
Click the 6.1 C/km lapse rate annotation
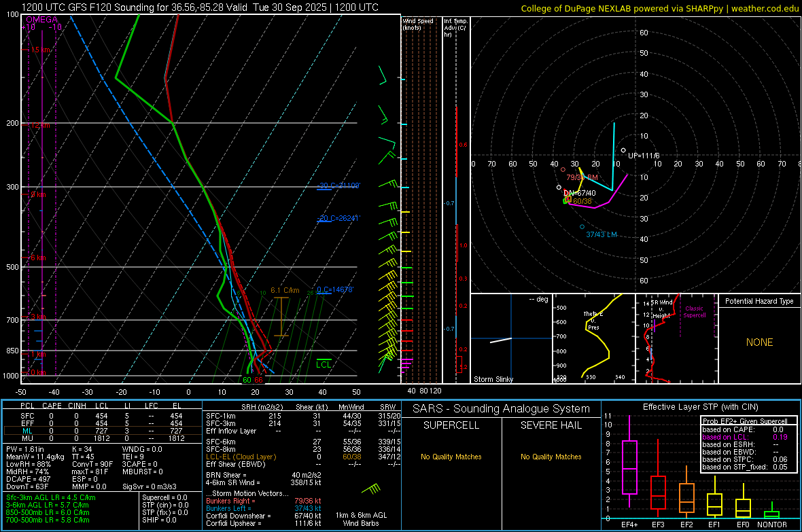285,290
